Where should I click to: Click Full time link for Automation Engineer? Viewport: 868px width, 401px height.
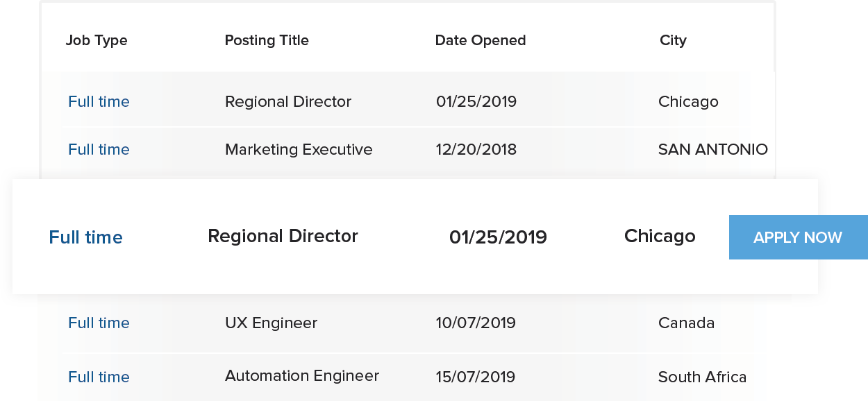pyautogui.click(x=99, y=377)
